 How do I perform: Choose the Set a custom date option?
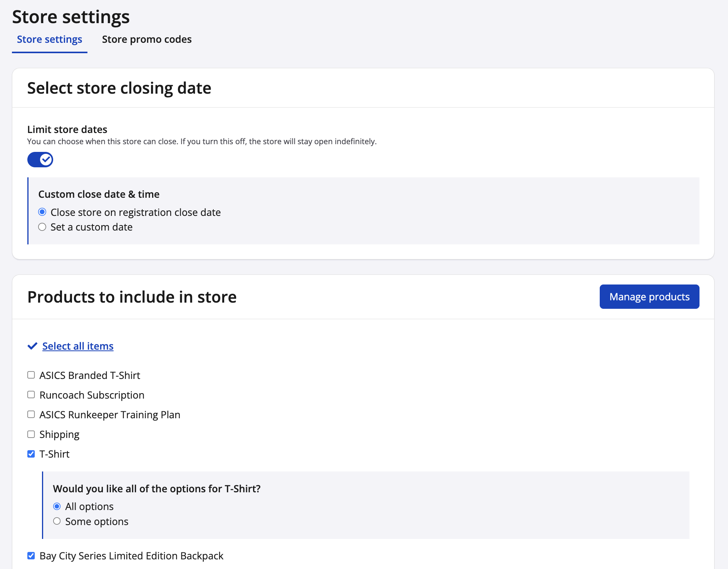pos(42,227)
